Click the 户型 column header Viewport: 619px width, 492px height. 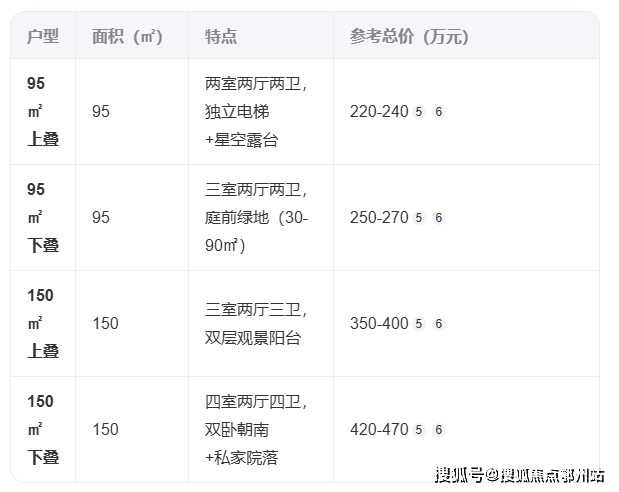pos(43,37)
